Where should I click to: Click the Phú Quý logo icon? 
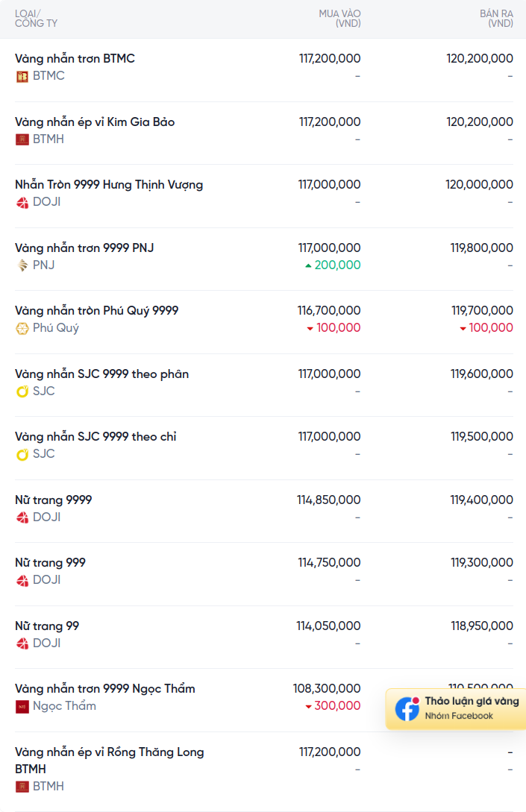pyautogui.click(x=22, y=328)
